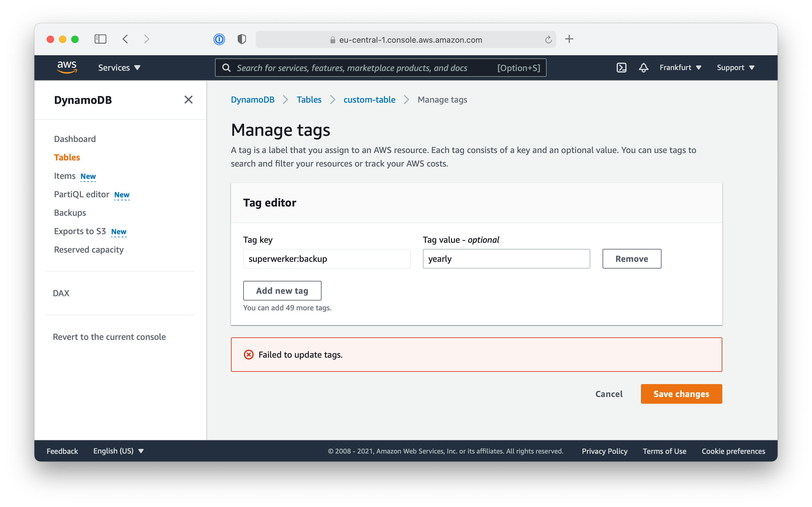Click the 'Tag editor' panel heading
This screenshot has width=812, height=507.
click(269, 202)
